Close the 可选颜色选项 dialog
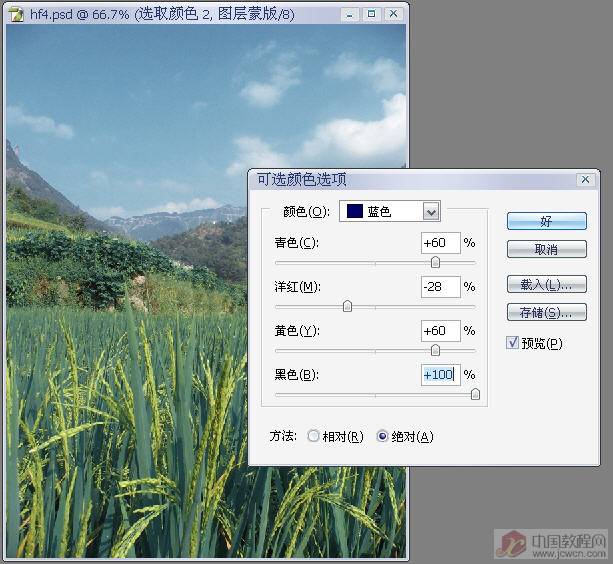613x564 pixels. point(585,180)
